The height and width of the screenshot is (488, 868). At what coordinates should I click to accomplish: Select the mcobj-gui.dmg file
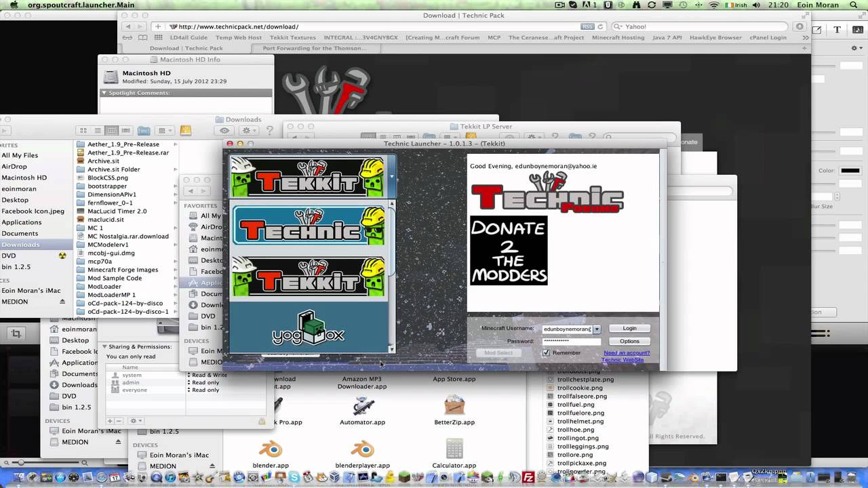click(x=111, y=253)
